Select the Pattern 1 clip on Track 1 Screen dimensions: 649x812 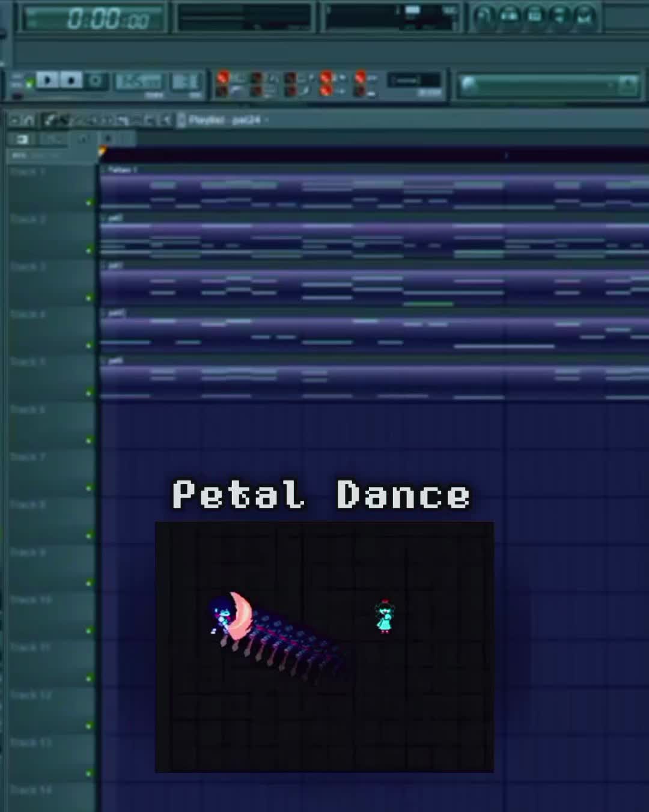(x=374, y=187)
